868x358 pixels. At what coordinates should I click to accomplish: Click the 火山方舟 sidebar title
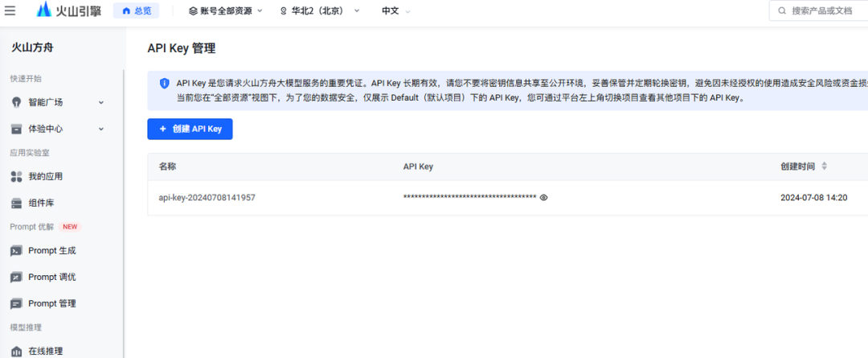coord(33,47)
